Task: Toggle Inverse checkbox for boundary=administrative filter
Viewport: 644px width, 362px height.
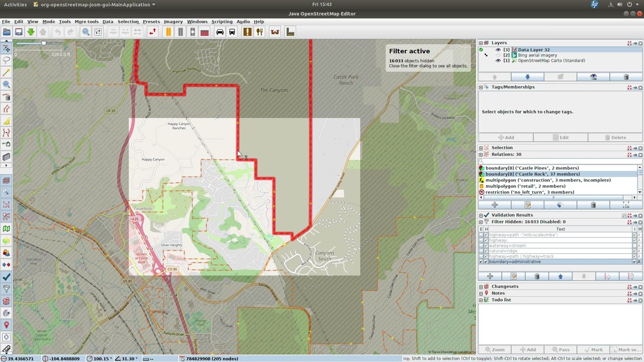Action: coord(634,261)
